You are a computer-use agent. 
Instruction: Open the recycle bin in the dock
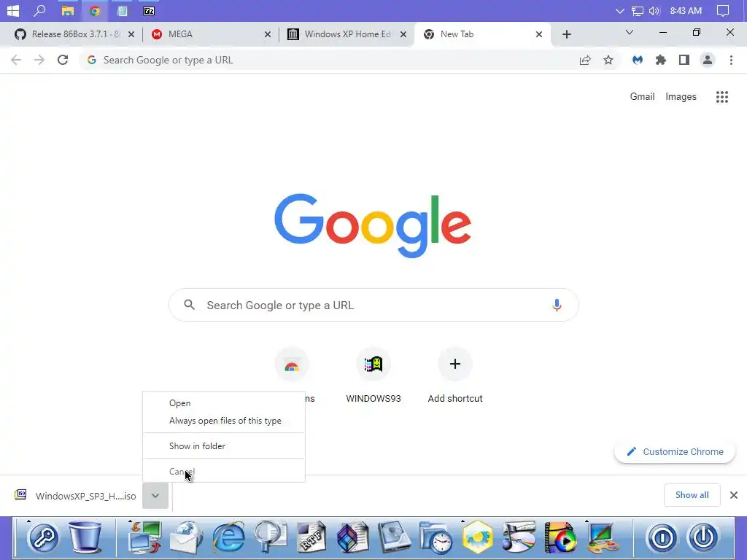point(85,537)
